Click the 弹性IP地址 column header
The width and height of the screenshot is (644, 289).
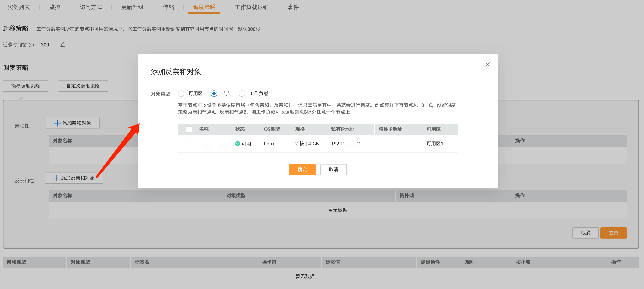click(390, 129)
